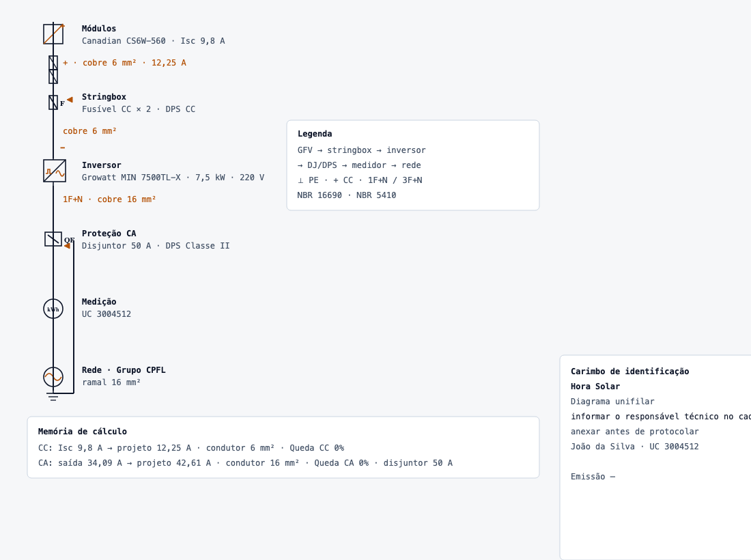Select the "+ · cobre 6 mm² · 12,25 A" cable label

(124, 63)
